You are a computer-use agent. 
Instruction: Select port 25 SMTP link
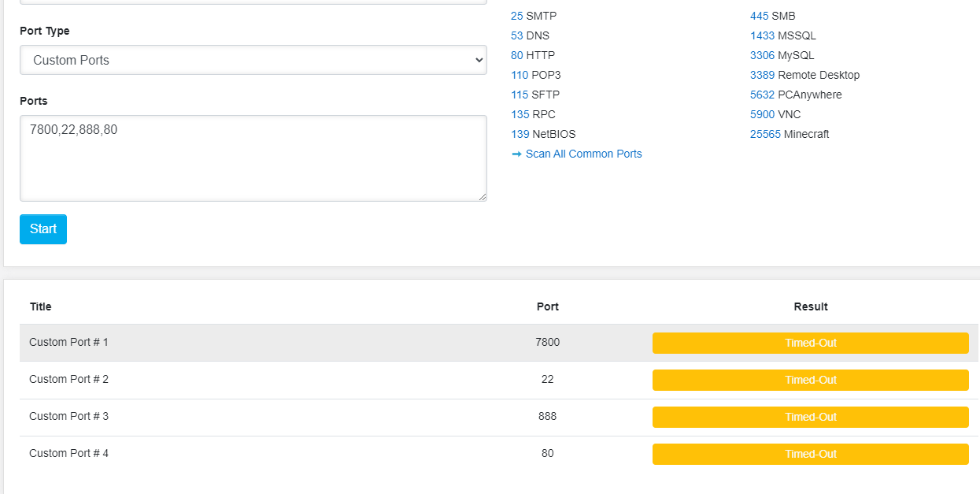pyautogui.click(x=517, y=16)
